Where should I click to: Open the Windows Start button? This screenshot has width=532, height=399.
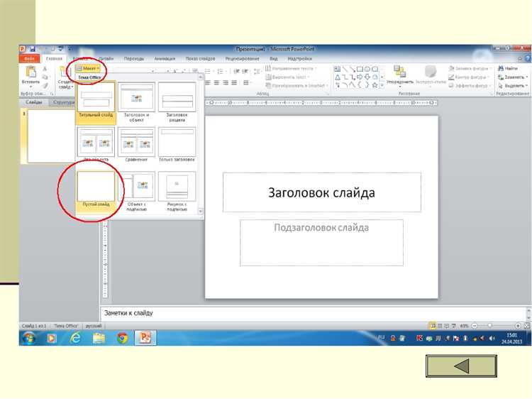(30, 338)
